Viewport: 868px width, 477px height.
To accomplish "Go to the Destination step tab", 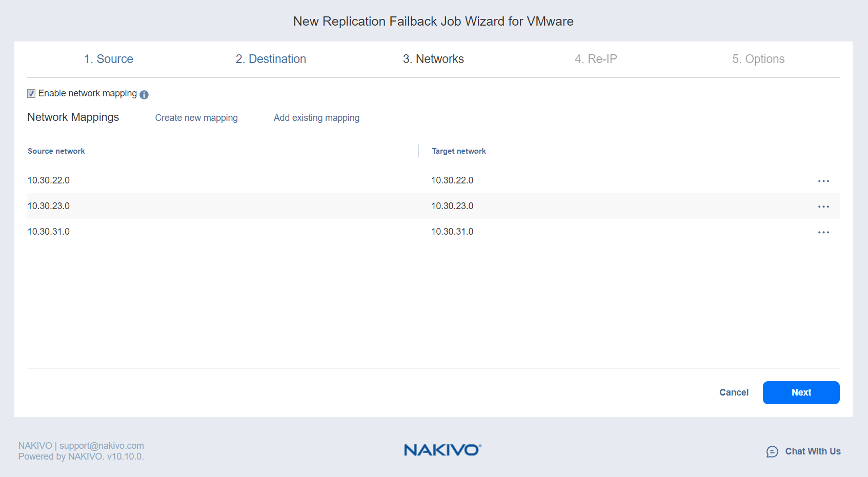I will [x=271, y=59].
